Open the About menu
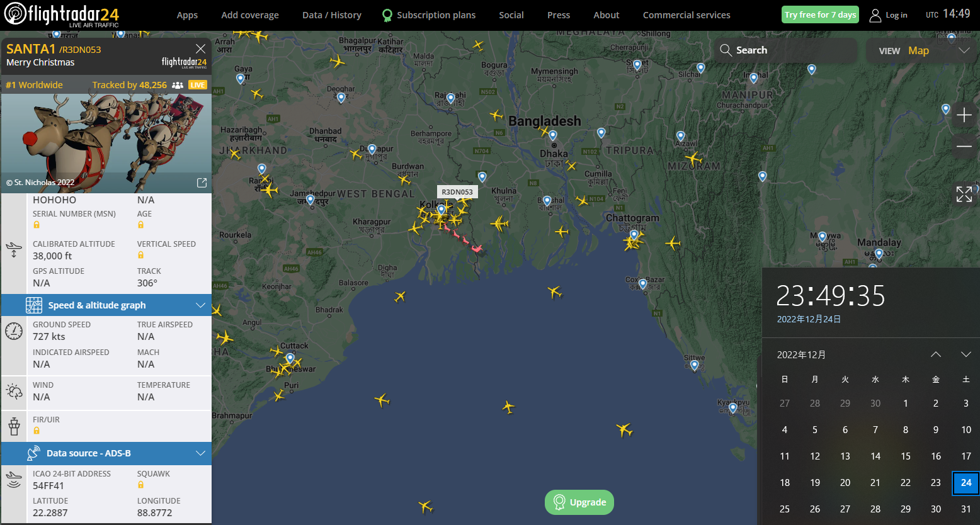The image size is (980, 525). click(x=607, y=15)
